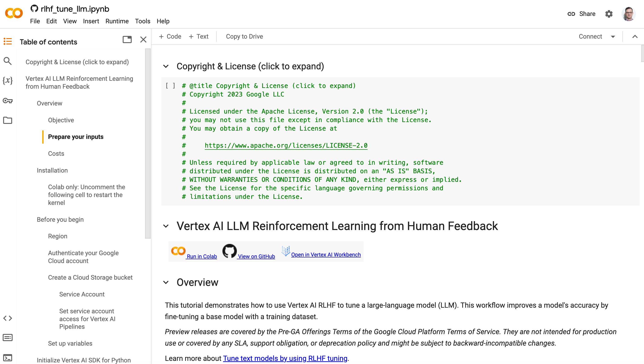This screenshot has width=644, height=364.
Task: Open the Apache LICENSE-2.0 URL
Action: coord(286,145)
